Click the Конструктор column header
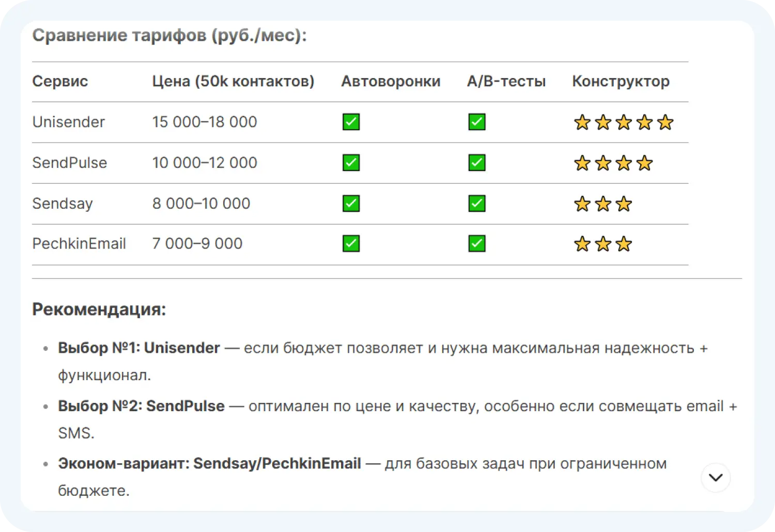Image resolution: width=775 pixels, height=532 pixels. pyautogui.click(x=621, y=82)
